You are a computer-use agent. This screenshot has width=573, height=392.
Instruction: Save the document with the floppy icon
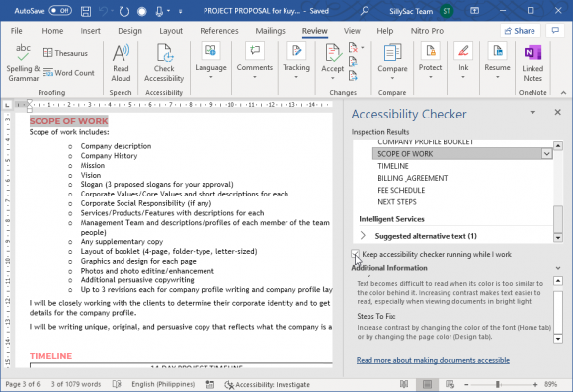86,11
